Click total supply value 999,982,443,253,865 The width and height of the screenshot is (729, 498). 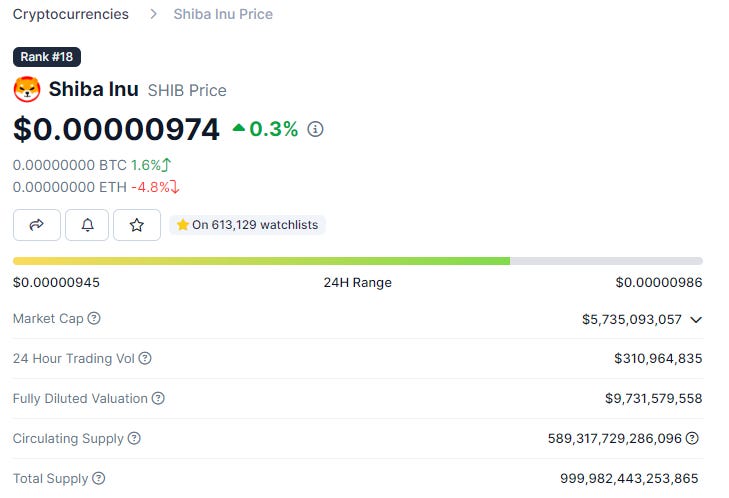629,478
